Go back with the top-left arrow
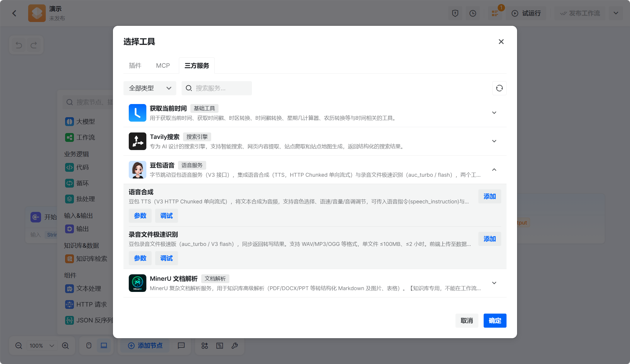 click(14, 13)
